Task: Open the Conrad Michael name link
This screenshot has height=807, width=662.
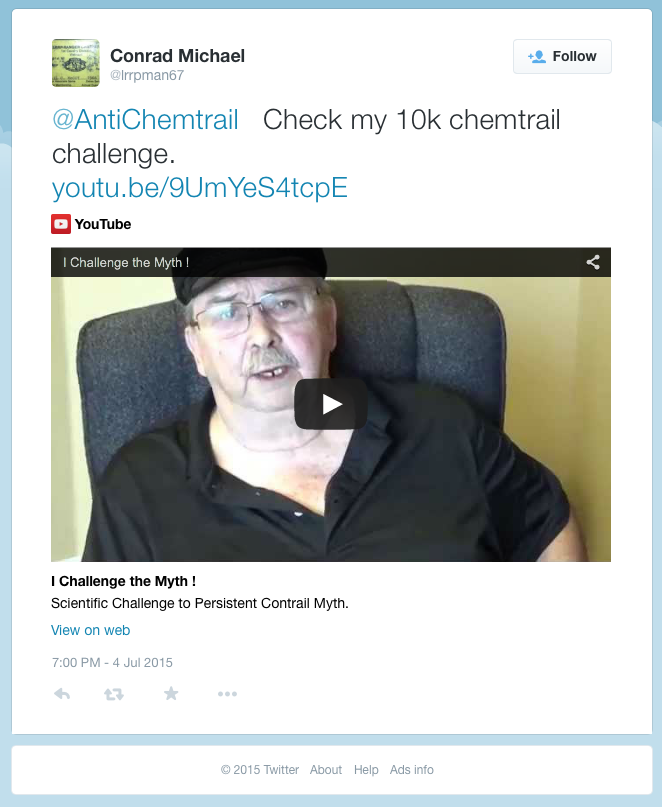Action: (x=178, y=56)
